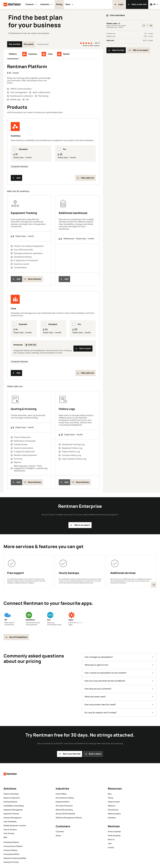
Task: Tick the Crew Essential plan checkbox
Action: (15, 324)
